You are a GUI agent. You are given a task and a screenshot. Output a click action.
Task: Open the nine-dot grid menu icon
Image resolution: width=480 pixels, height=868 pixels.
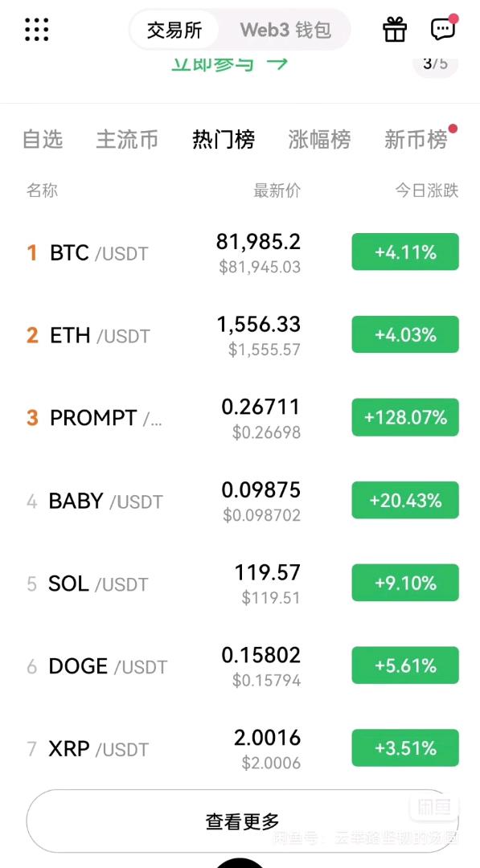[37, 30]
